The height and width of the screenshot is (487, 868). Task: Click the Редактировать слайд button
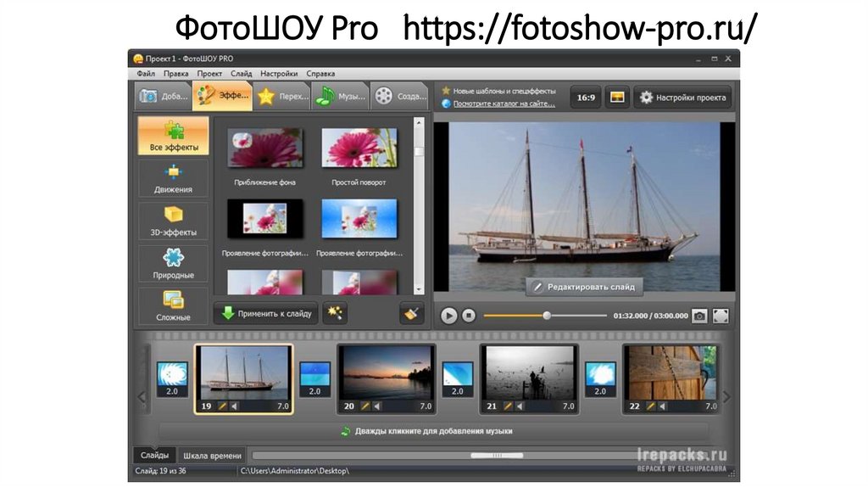coord(585,287)
